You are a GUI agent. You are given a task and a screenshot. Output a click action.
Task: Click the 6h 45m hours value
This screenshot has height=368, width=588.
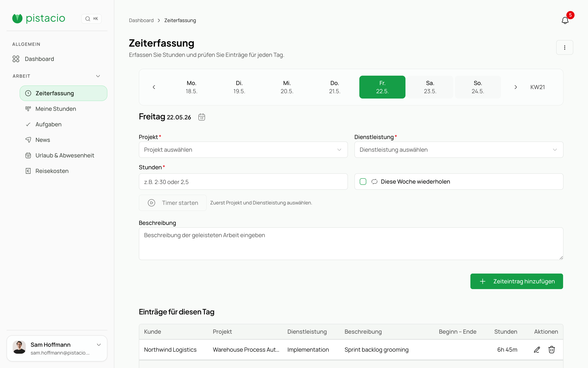tap(507, 350)
